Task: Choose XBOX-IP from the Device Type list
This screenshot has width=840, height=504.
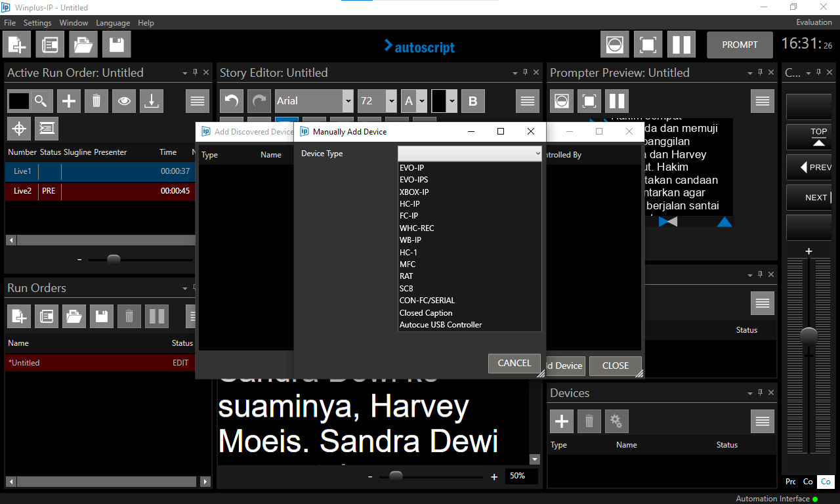Action: click(x=470, y=192)
